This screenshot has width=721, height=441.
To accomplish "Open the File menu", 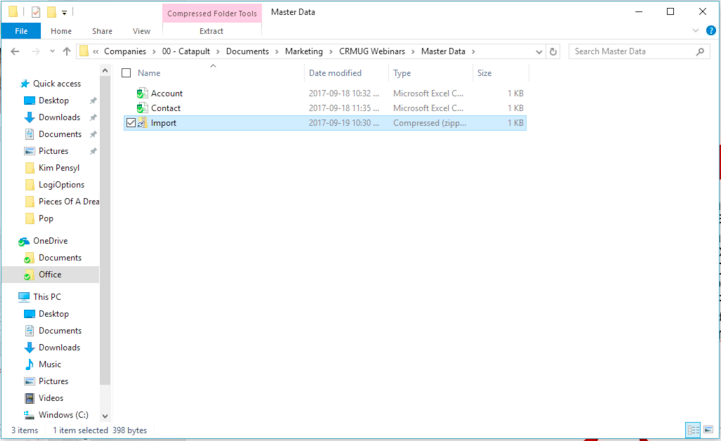I will tap(21, 31).
